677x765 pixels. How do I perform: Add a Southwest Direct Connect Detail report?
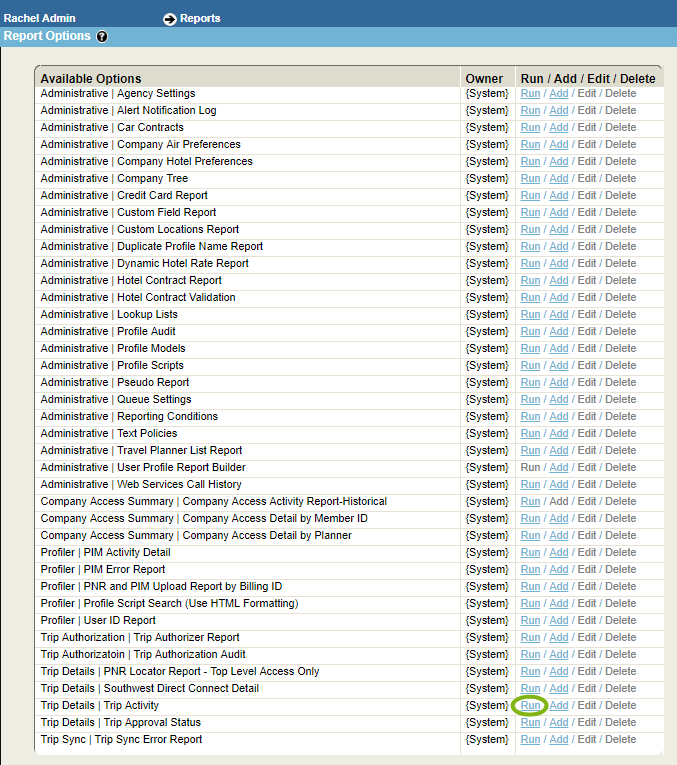pos(559,688)
